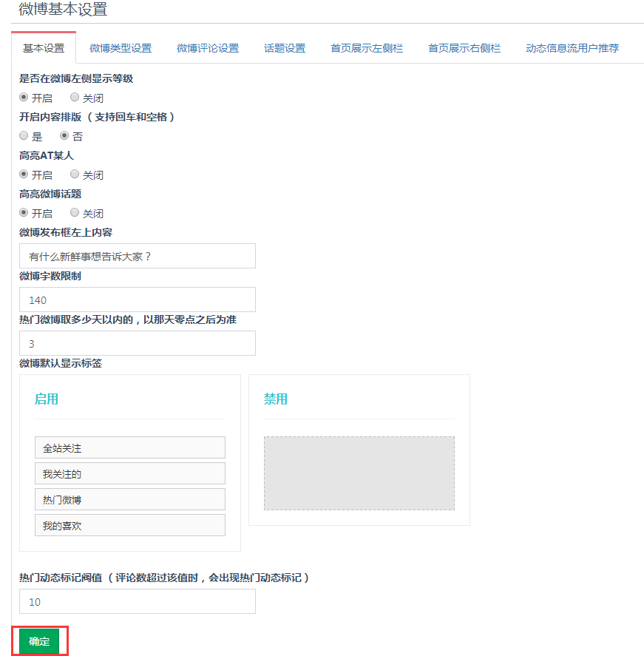Click the 禁用 panel heading

[x=276, y=399]
